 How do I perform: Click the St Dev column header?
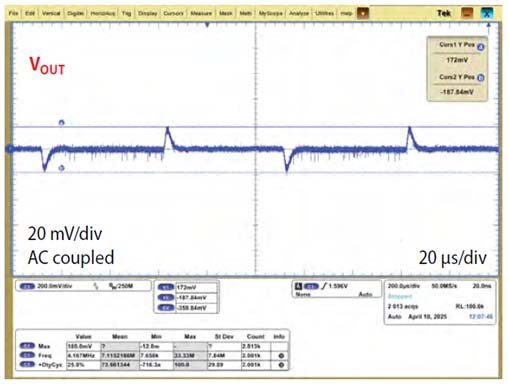pyautogui.click(x=224, y=337)
